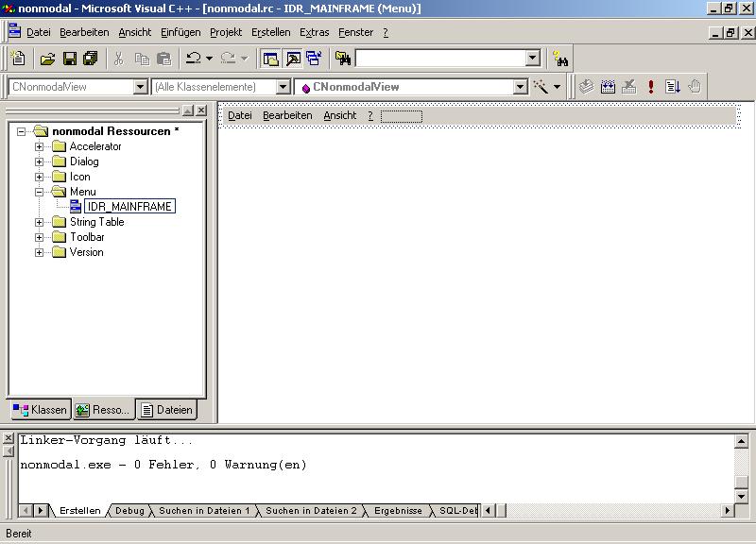Toggle the Workspace window button
This screenshot has width=756, height=544.
(270, 59)
